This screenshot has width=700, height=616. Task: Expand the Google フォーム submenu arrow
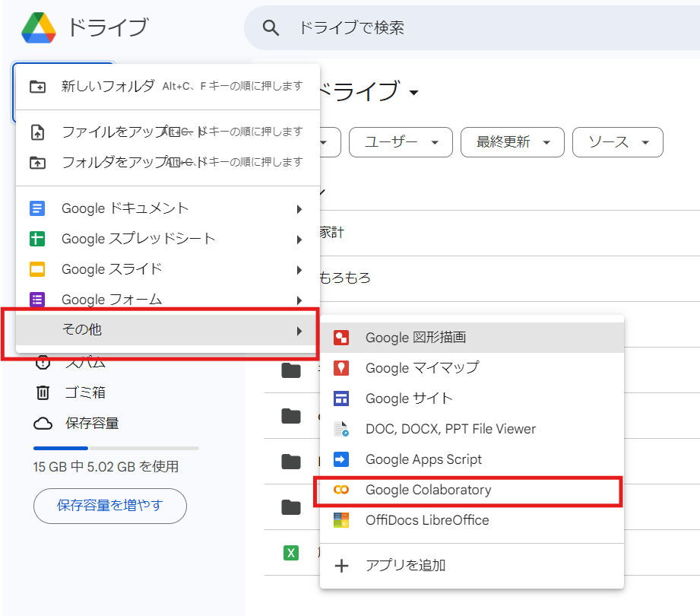299,300
